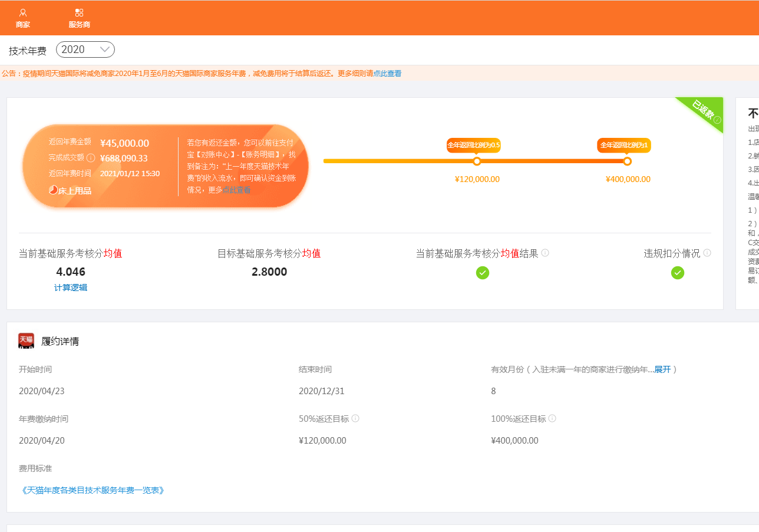Click the 天猫 logo icon

[26, 341]
